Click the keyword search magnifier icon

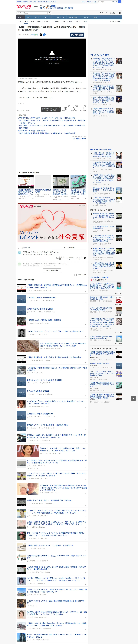(49, 13)
